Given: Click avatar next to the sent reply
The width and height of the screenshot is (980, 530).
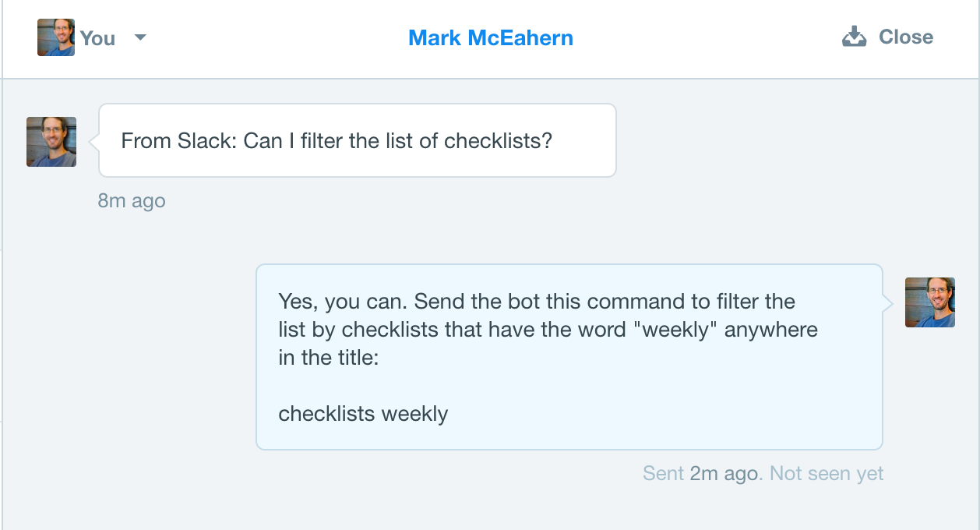Looking at the screenshot, I should pos(930,302).
